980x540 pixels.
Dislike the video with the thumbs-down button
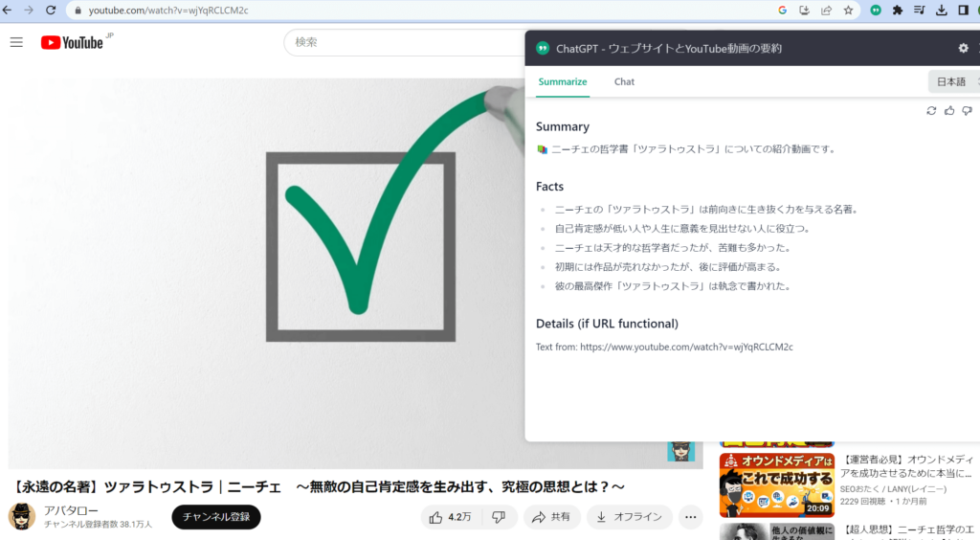pyautogui.click(x=499, y=517)
